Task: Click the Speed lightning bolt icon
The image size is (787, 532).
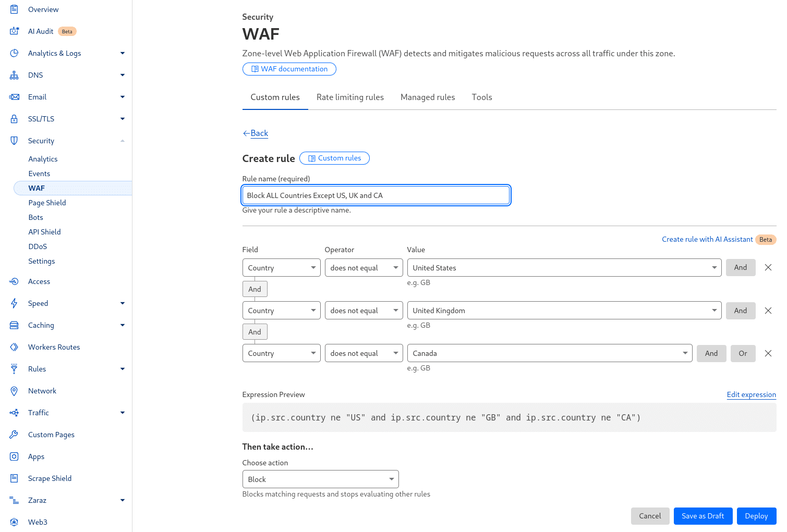Action: tap(14, 303)
